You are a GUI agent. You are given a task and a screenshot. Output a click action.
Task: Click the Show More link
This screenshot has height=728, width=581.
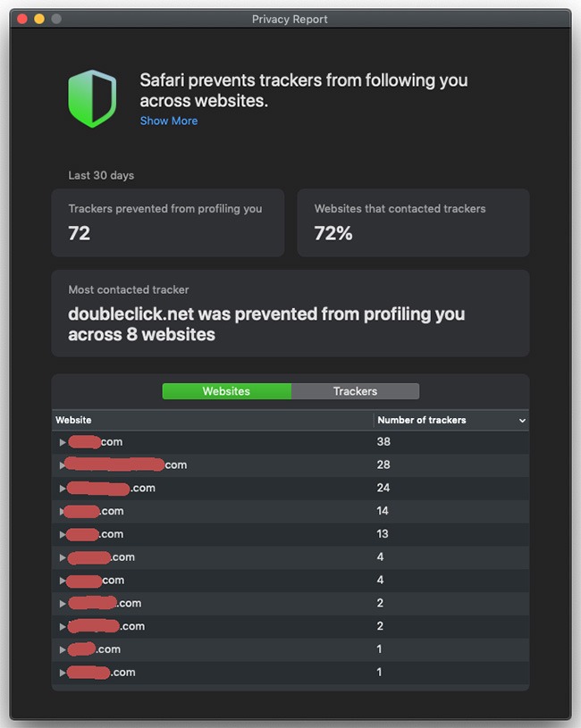click(x=169, y=121)
